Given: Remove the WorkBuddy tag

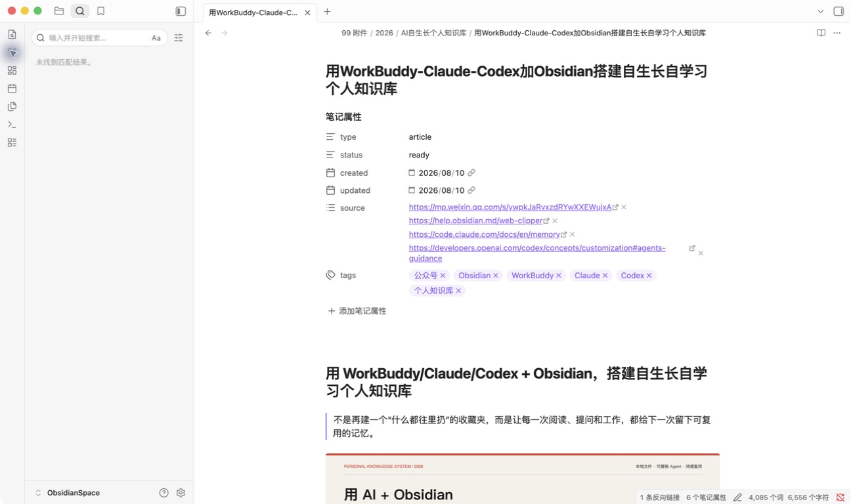Looking at the screenshot, I should [x=559, y=276].
